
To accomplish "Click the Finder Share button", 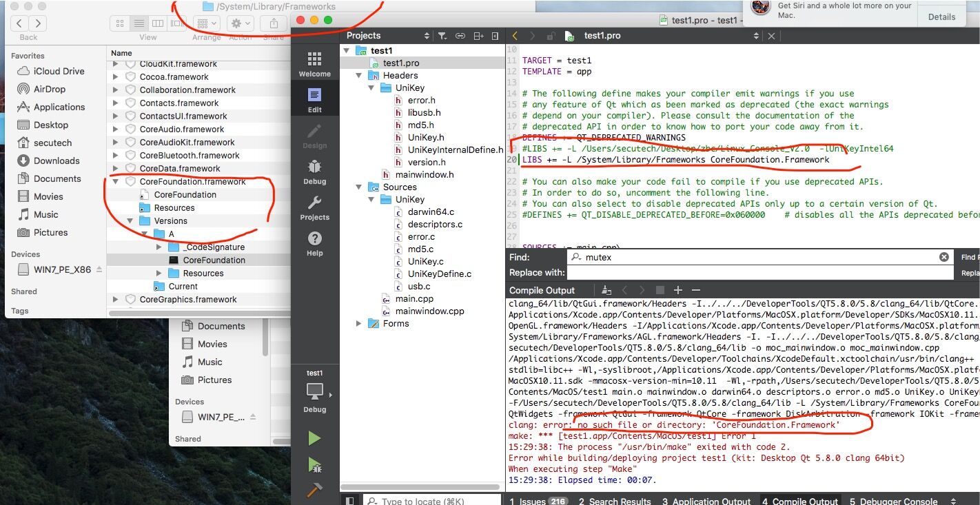I will 274,23.
